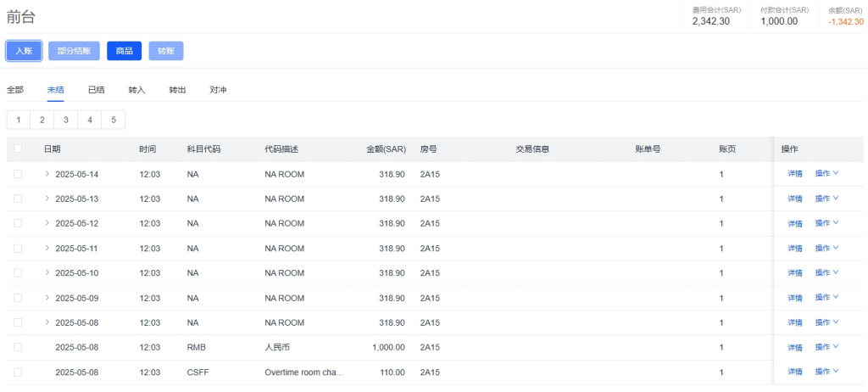Jump to pagination page 5
868x392 pixels.
tap(113, 120)
